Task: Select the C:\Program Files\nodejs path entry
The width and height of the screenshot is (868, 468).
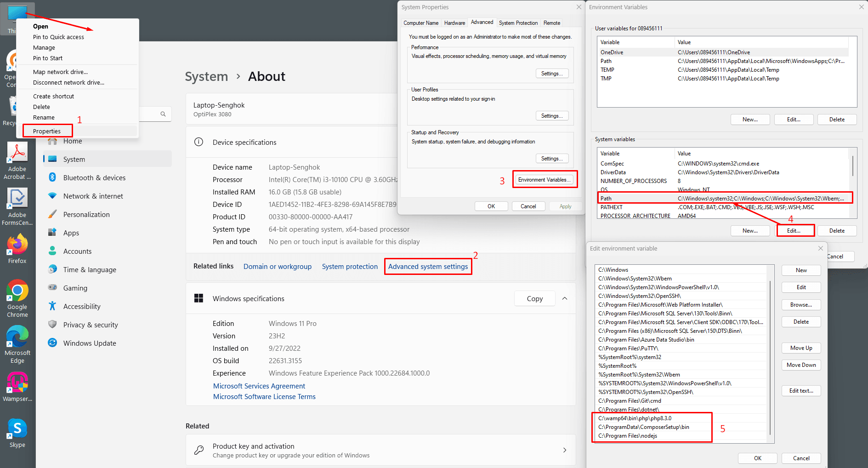Action: tap(628, 436)
